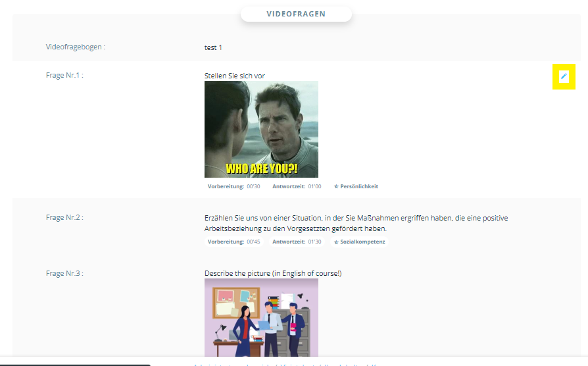Click the VIDEOFRAGEN section header
588x366 pixels.
[x=295, y=14]
